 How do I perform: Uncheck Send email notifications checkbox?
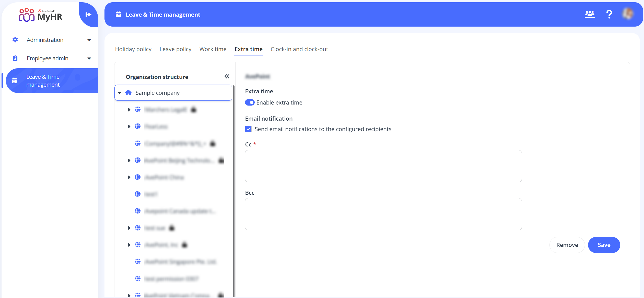(x=248, y=129)
